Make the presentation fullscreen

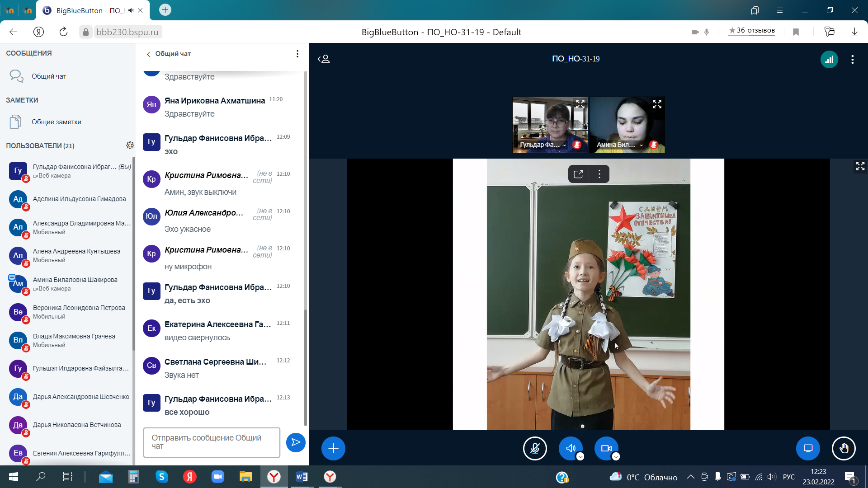(860, 166)
